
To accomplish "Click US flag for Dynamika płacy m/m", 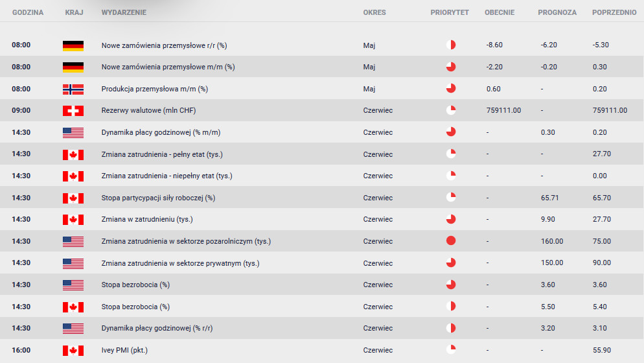I will [x=73, y=132].
